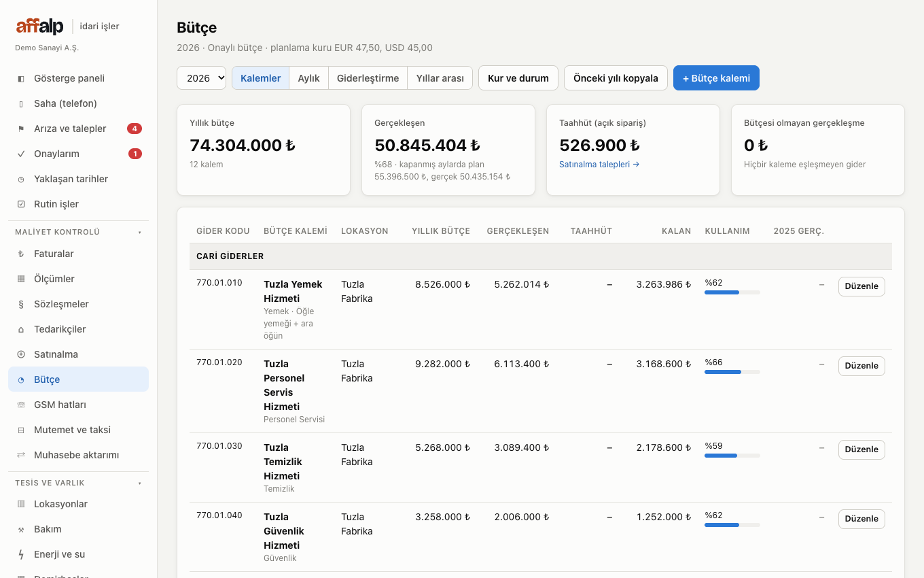The image size is (924, 578).
Task: Open the Enerji ve su lightning icon
Action: 21,554
